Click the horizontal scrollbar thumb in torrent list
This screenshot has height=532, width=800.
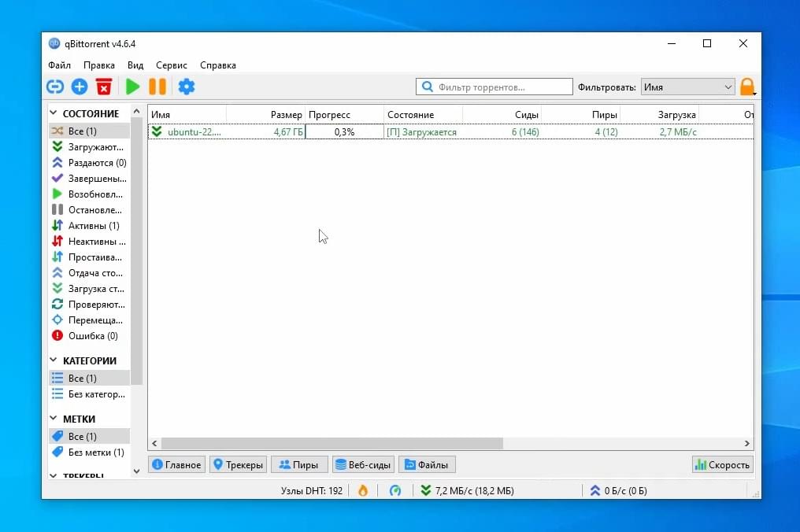point(332,443)
